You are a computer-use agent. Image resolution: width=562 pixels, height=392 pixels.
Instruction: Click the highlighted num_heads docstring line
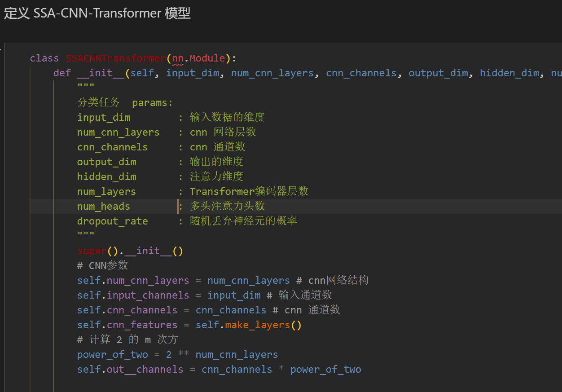pyautogui.click(x=103, y=206)
